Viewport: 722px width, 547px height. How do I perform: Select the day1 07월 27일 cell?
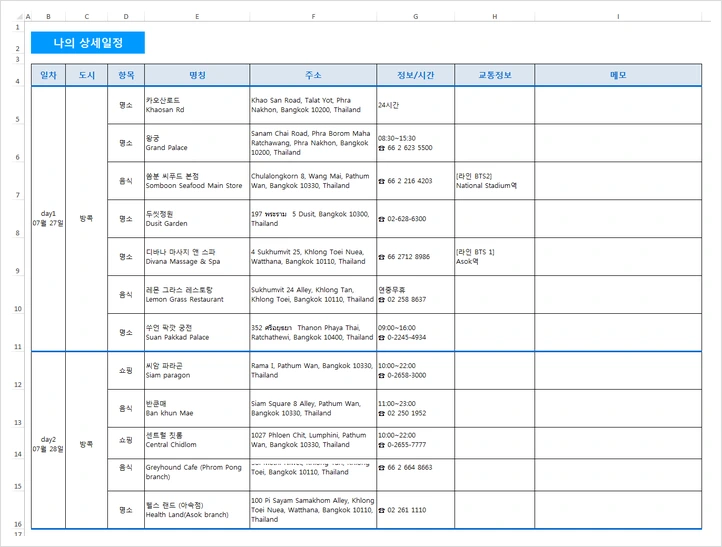click(48, 219)
